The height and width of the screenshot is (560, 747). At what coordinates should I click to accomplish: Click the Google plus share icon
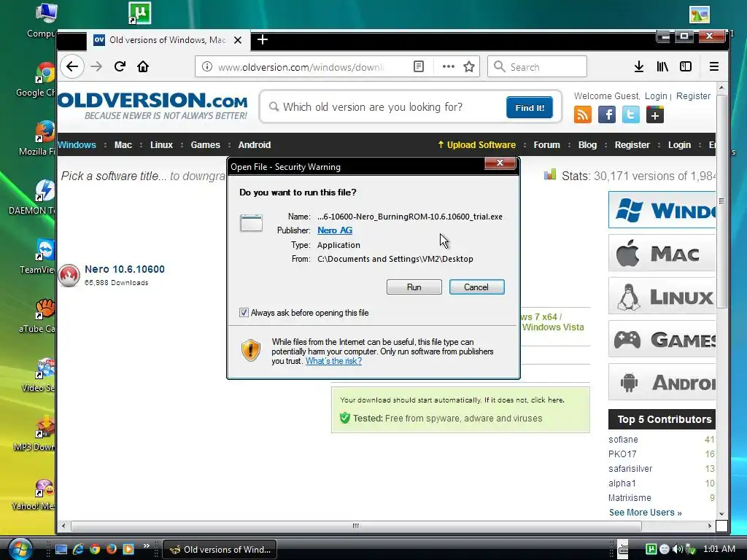click(x=654, y=114)
